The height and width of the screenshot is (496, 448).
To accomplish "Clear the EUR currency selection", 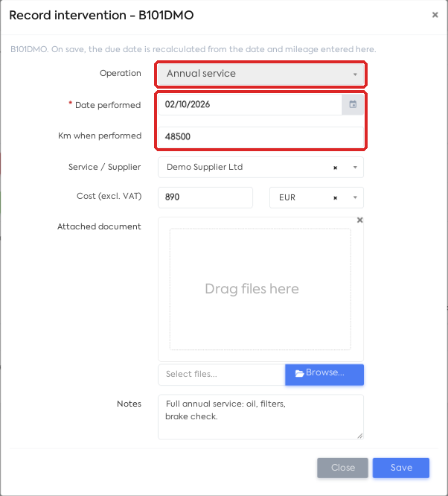I will pyautogui.click(x=335, y=198).
